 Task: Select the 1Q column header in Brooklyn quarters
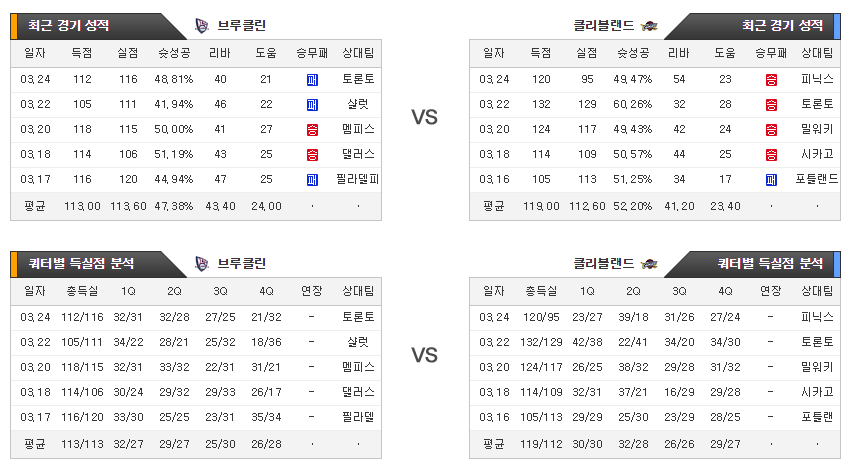tap(128, 291)
